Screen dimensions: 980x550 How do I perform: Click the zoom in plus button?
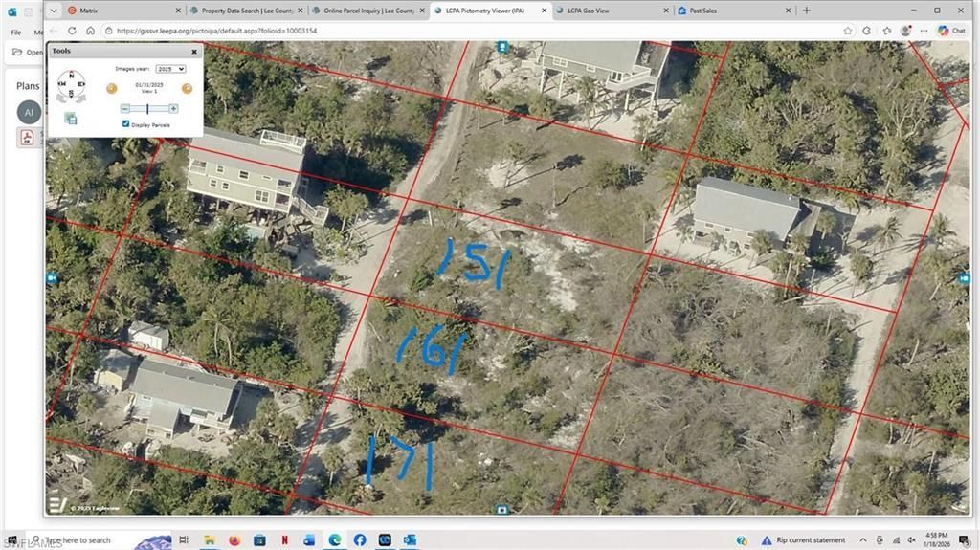pos(173,109)
